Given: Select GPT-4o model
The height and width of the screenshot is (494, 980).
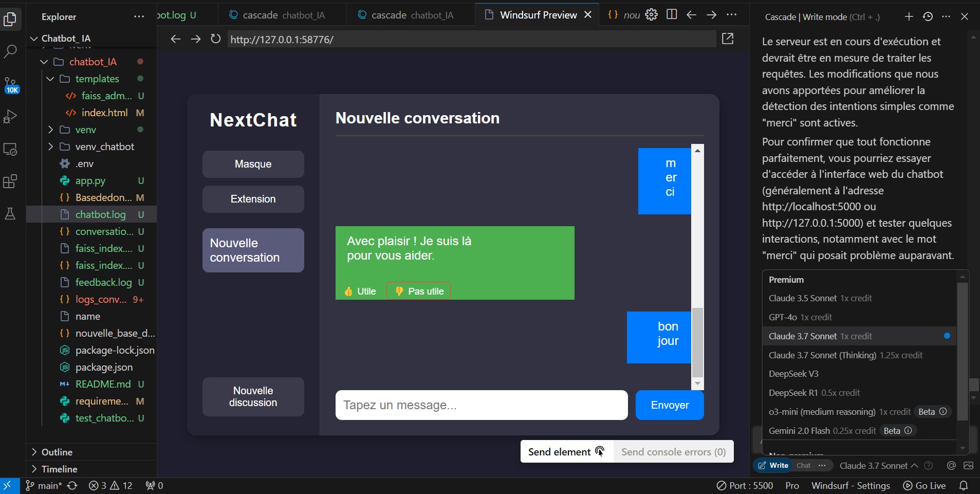Looking at the screenshot, I should point(859,317).
